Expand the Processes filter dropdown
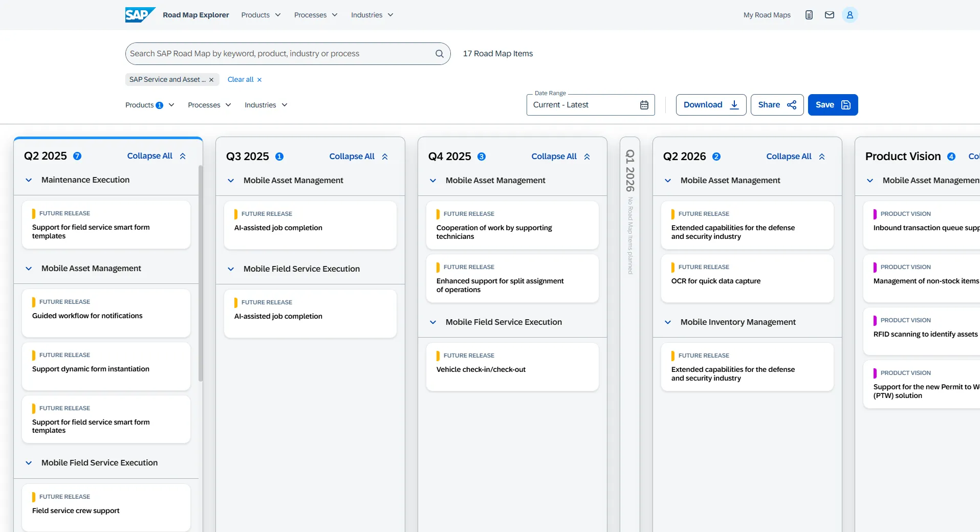 [x=209, y=105]
